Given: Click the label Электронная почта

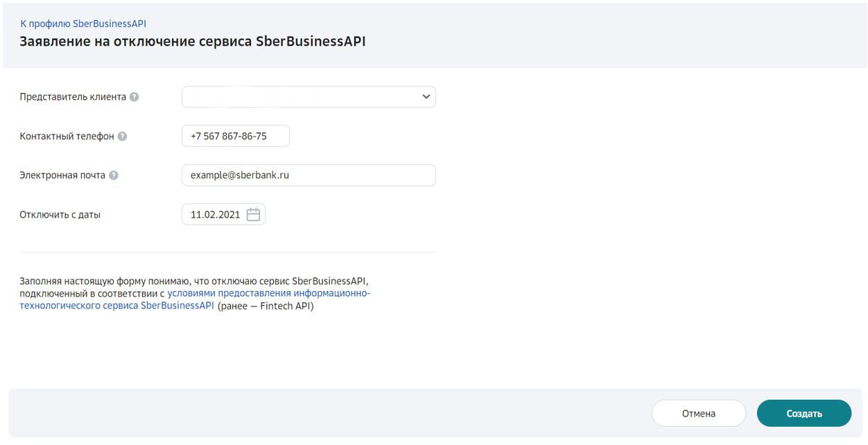Looking at the screenshot, I should coord(63,175).
